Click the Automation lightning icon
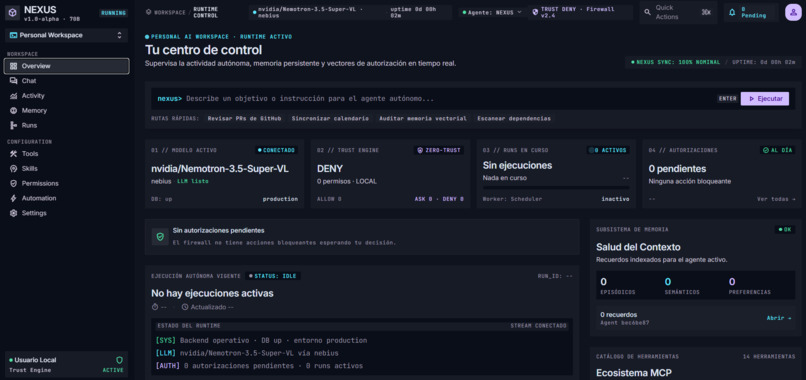The width and height of the screenshot is (806, 380). [x=13, y=198]
